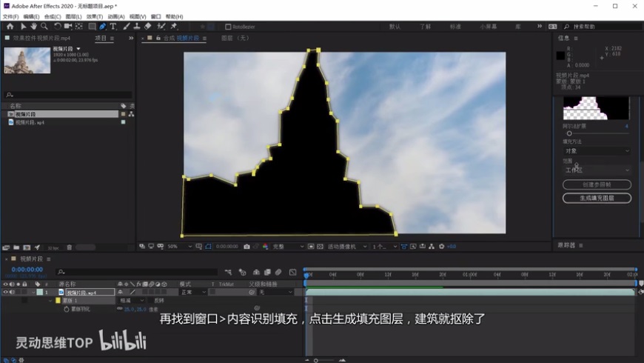Select the Selection arrow tool
This screenshot has width=644, height=363.
click(x=24, y=27)
